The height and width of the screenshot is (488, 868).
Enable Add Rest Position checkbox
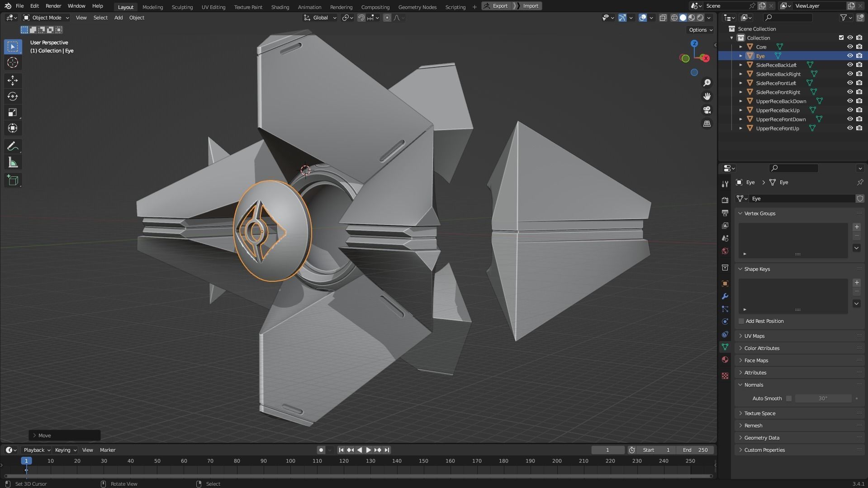tap(741, 321)
